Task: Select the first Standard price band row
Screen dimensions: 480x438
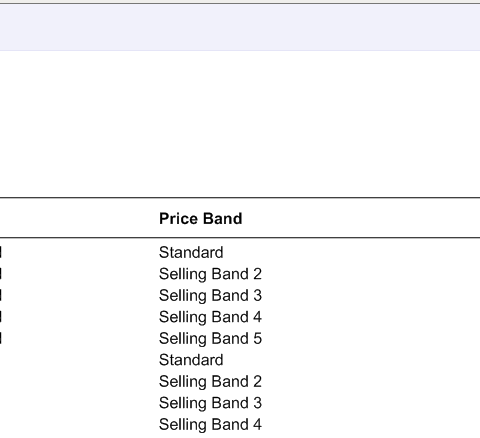Action: (x=191, y=252)
